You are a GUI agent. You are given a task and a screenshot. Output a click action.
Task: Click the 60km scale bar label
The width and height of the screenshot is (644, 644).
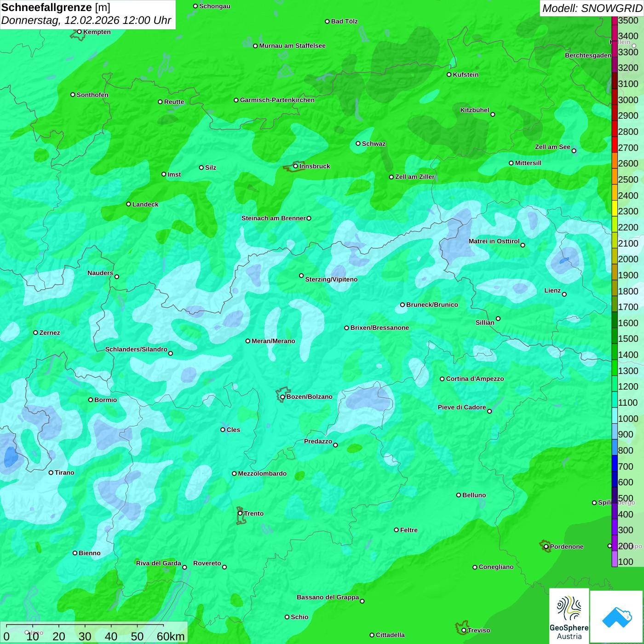(x=171, y=636)
